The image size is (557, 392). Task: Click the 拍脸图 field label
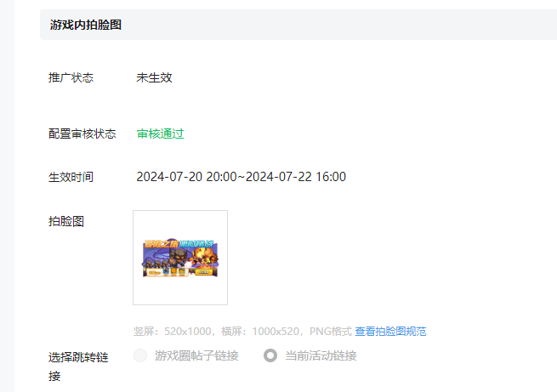pos(66,222)
